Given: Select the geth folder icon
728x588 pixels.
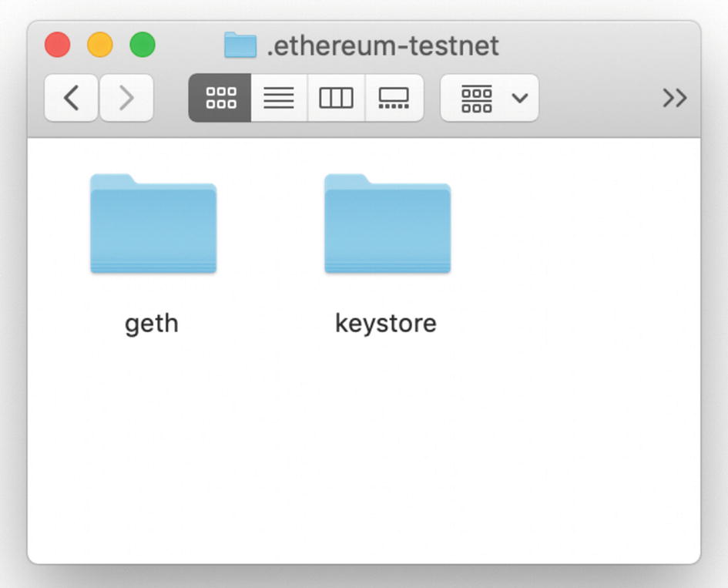Looking at the screenshot, I should (x=153, y=223).
